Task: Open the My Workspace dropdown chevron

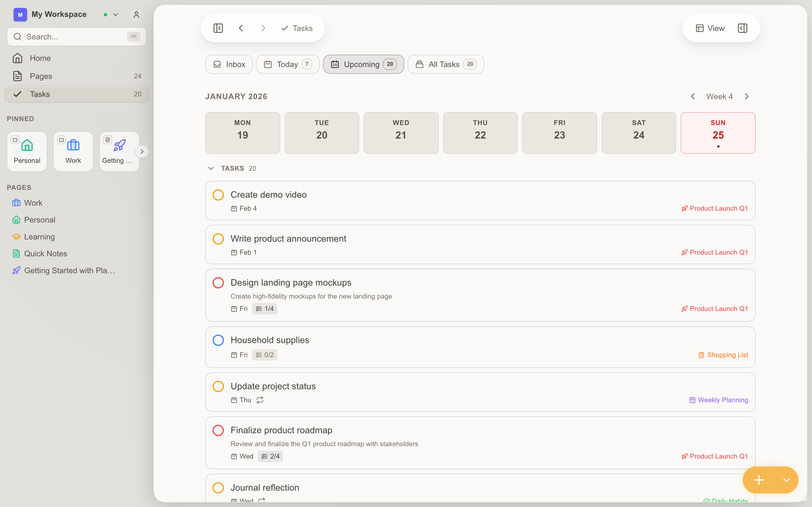Action: (115, 14)
